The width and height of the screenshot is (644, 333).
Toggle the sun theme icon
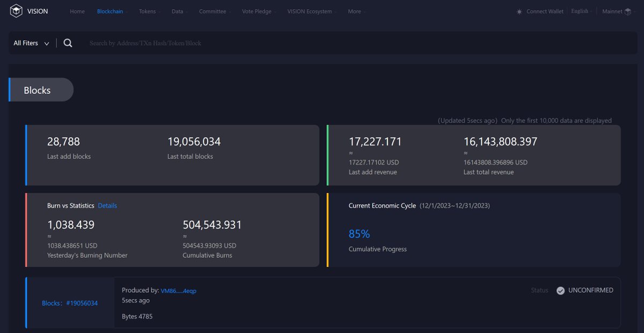[x=519, y=11]
